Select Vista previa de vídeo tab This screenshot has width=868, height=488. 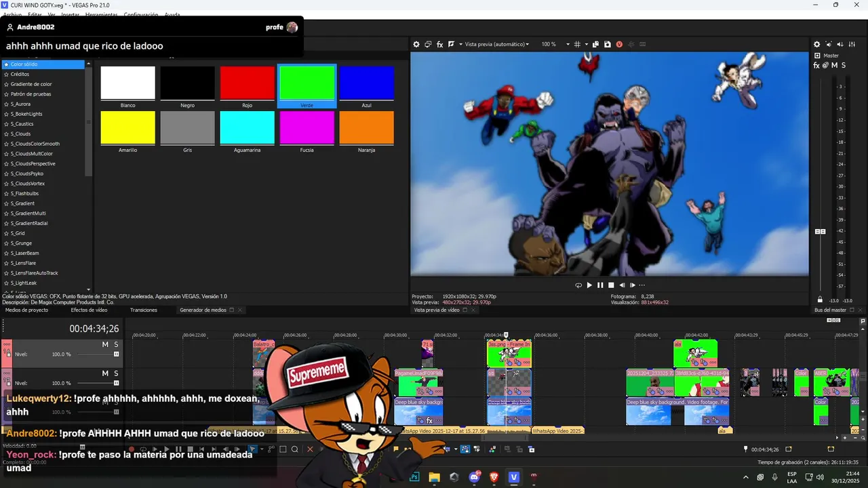click(x=437, y=310)
